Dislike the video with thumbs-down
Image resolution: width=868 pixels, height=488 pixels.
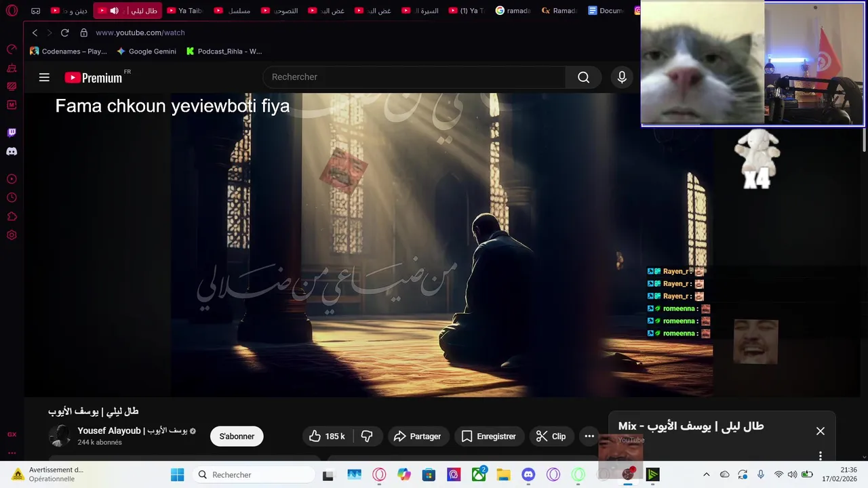coord(368,436)
